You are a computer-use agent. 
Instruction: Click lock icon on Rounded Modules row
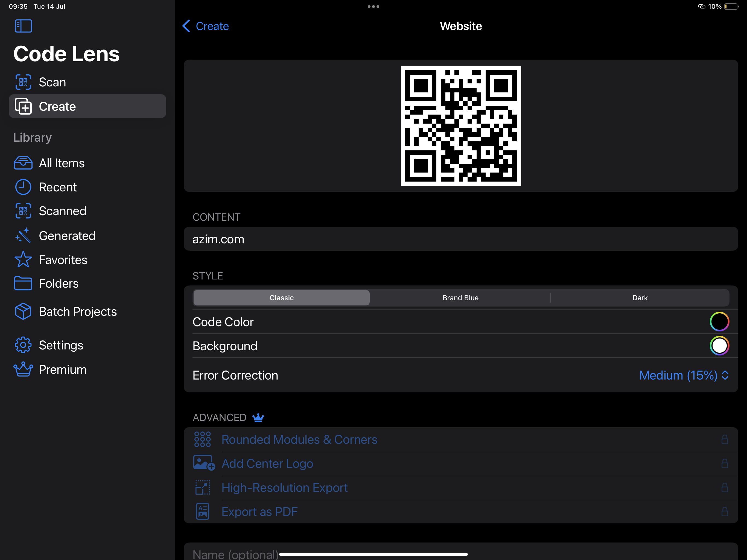[725, 439]
